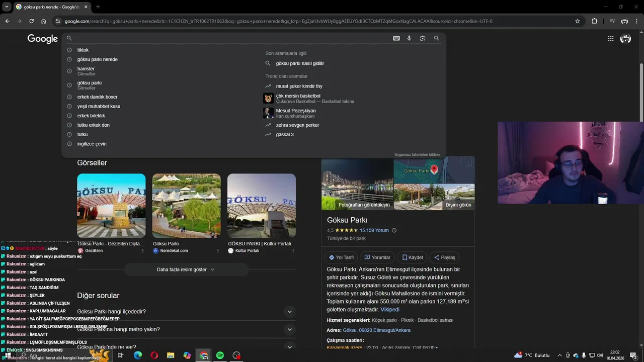Open File Explorer from taskbar
The height and width of the screenshot is (362, 644).
(171, 355)
